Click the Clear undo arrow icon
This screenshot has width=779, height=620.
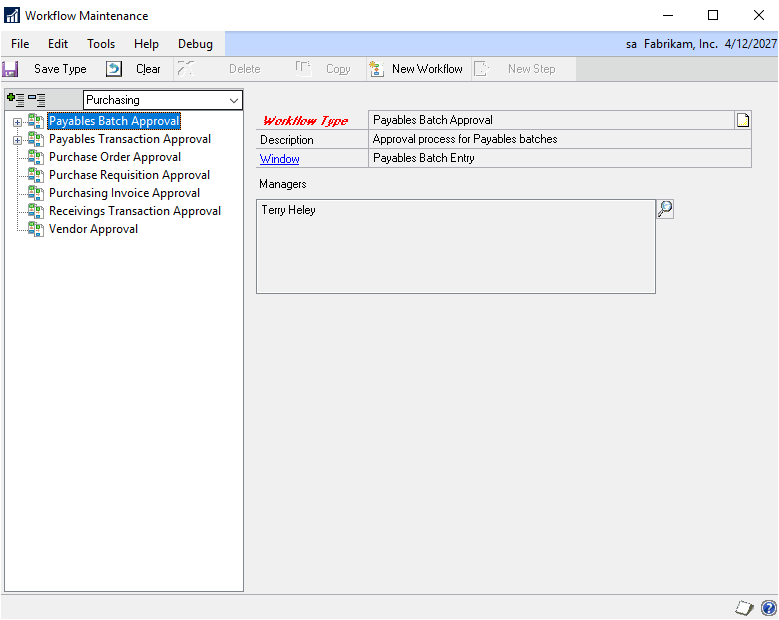coord(114,69)
